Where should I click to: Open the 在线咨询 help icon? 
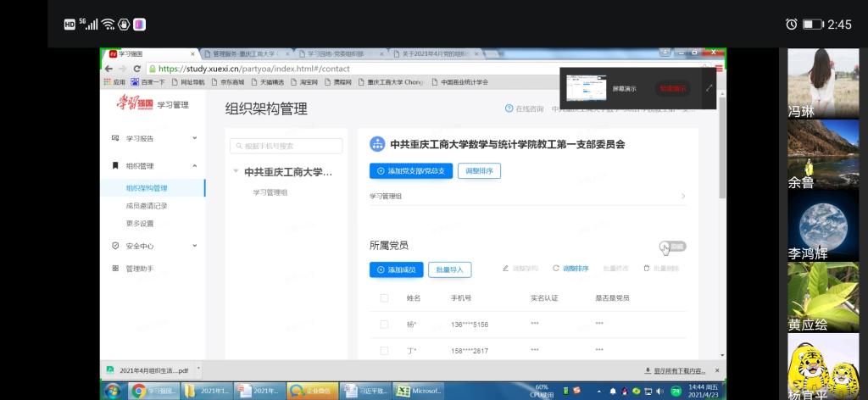tap(509, 108)
